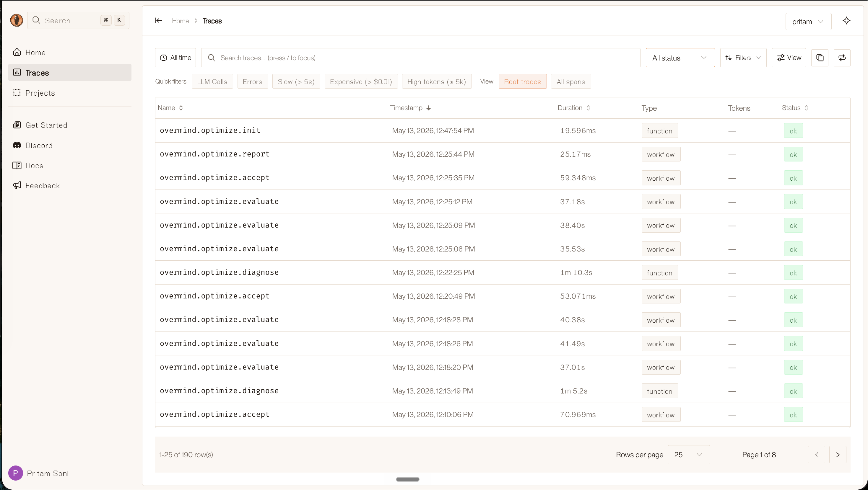Screen dimensions: 868x490
Task: Sort by the Status column
Action: point(795,108)
